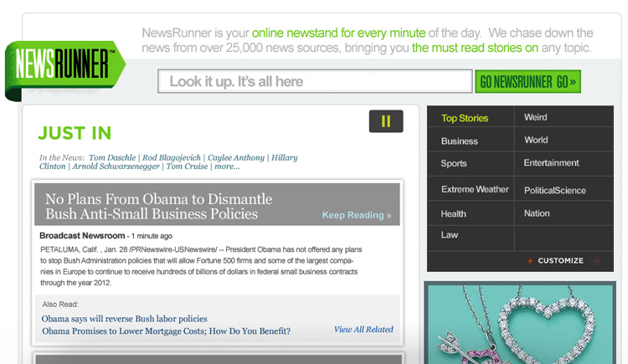Click the View All Related link
628x364 pixels.
363,330
